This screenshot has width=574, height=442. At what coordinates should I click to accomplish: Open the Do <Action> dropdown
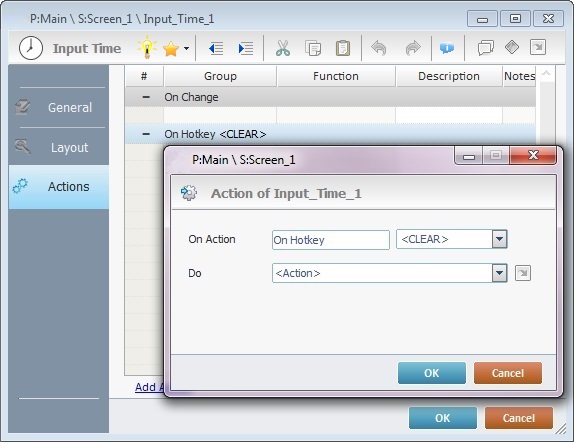500,273
